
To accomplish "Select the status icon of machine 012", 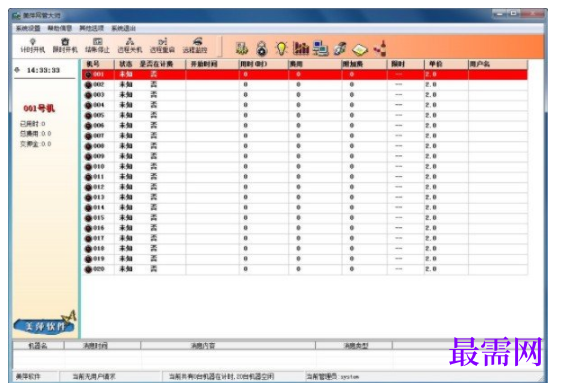I will point(88,188).
